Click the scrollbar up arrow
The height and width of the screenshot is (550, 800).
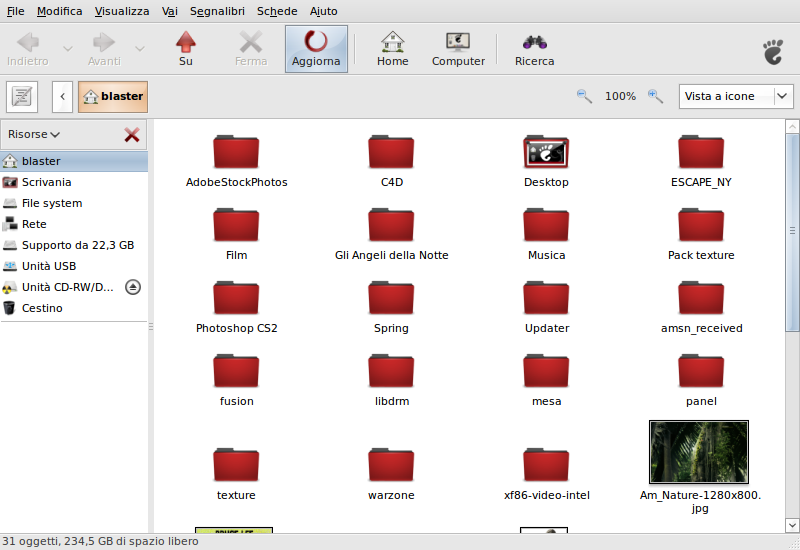pyautogui.click(x=792, y=127)
